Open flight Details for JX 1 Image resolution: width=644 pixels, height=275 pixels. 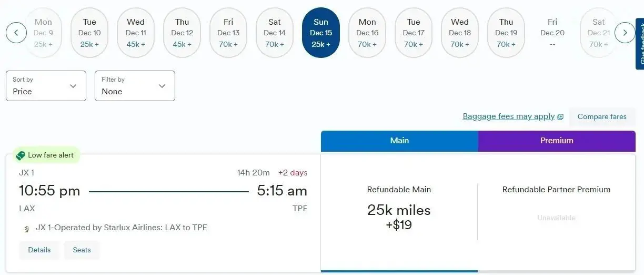39,250
